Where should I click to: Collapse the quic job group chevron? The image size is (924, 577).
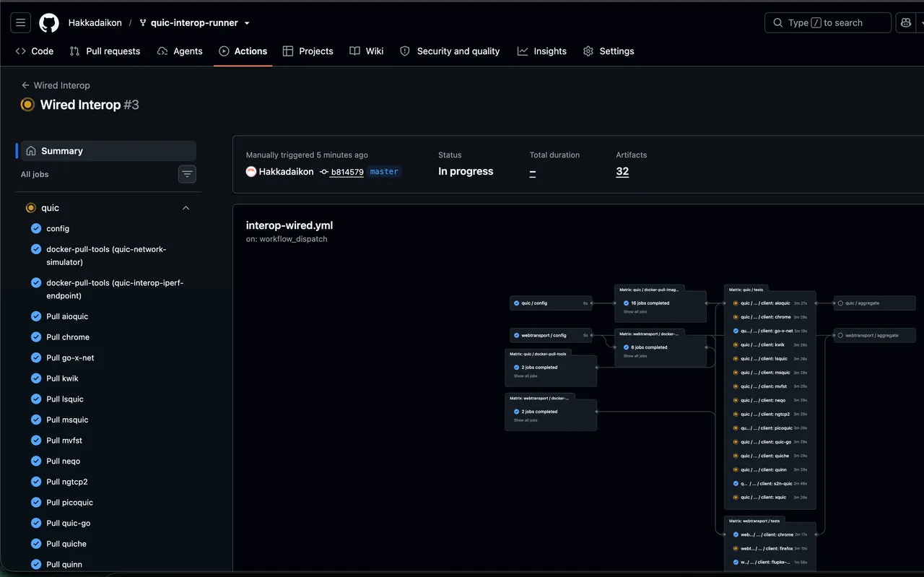point(186,208)
